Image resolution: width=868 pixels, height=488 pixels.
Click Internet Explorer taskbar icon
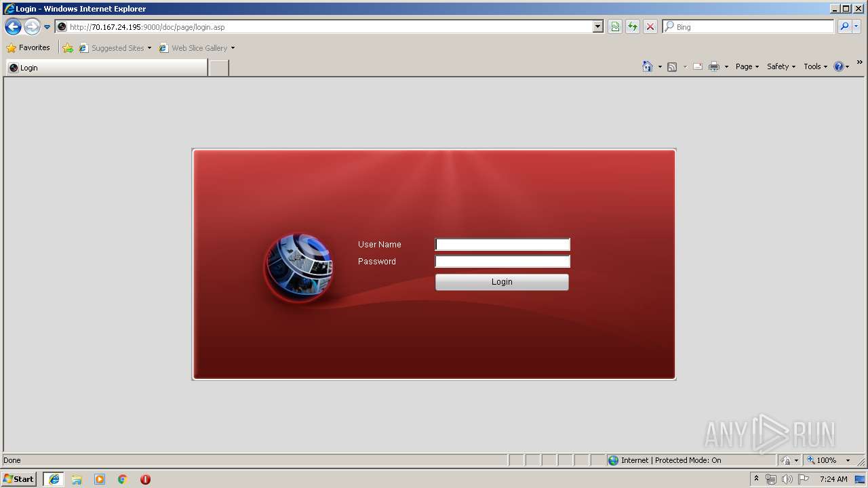[x=54, y=479]
